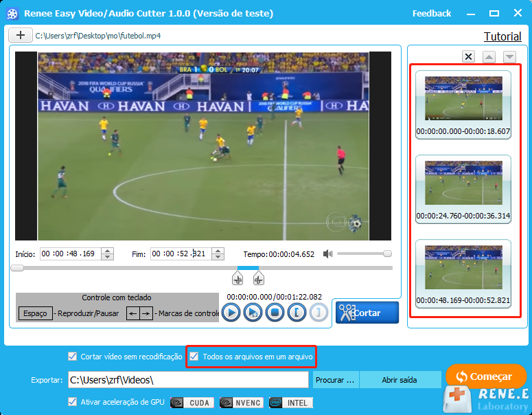532x415 pixels.
Task: Click the Stop playback button
Action: click(275, 313)
